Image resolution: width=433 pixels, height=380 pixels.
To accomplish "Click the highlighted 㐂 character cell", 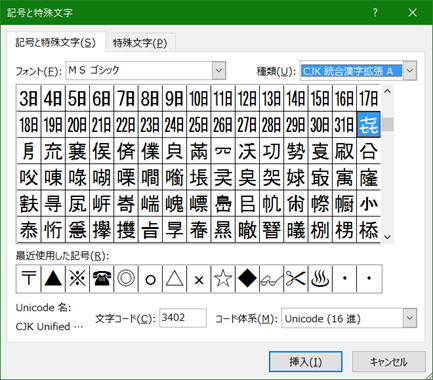I will pyautogui.click(x=369, y=125).
